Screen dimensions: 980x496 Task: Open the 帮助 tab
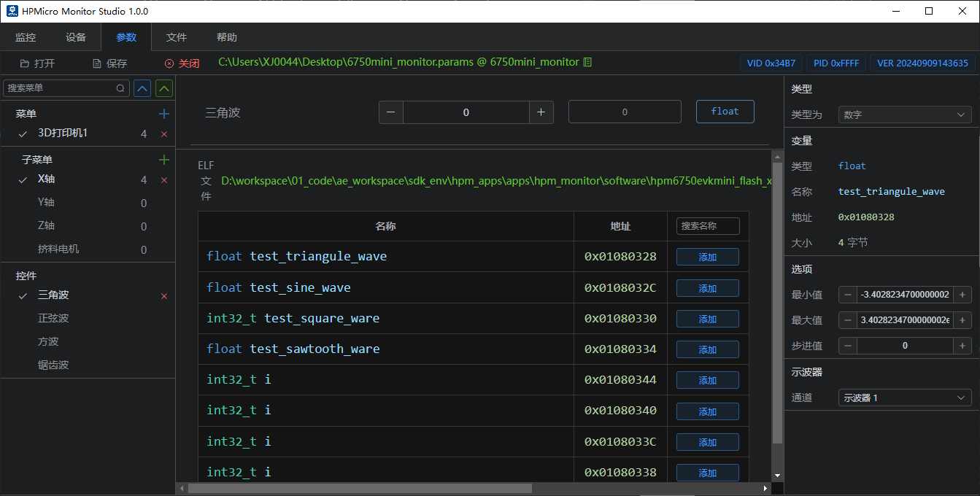coord(227,37)
